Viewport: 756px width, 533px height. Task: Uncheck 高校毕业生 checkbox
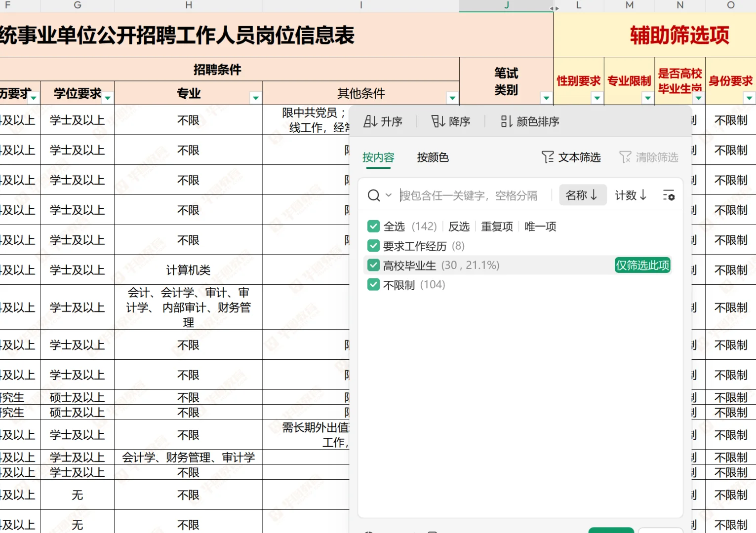coord(373,266)
